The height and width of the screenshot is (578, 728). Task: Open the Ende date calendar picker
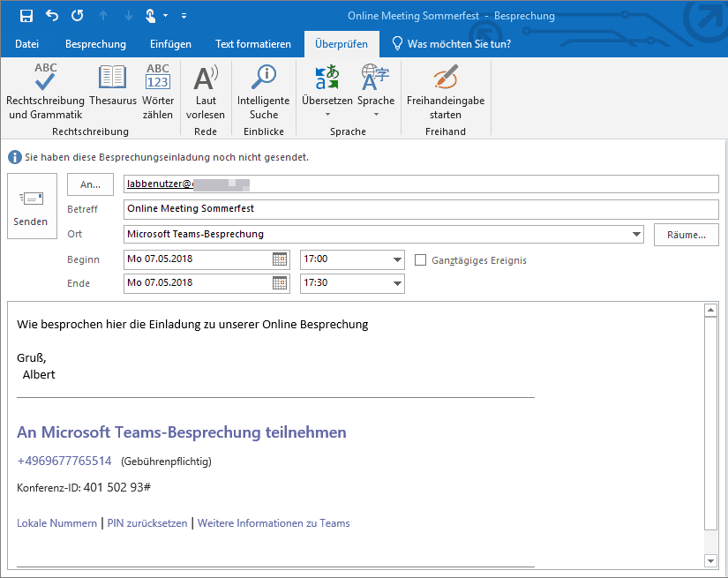click(x=280, y=282)
